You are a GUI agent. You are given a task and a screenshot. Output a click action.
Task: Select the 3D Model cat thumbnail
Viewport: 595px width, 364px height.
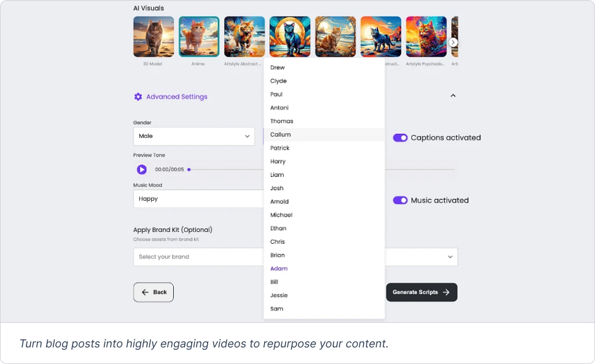click(154, 37)
